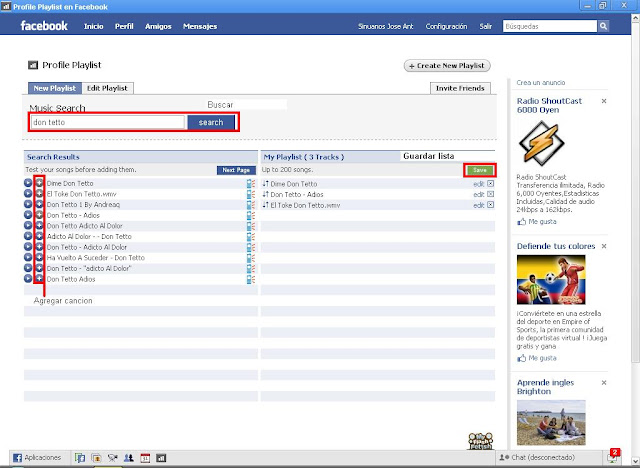Play 'Don Tetto Adios' last result preview
Screen dimensions: 640x468
click(28, 278)
